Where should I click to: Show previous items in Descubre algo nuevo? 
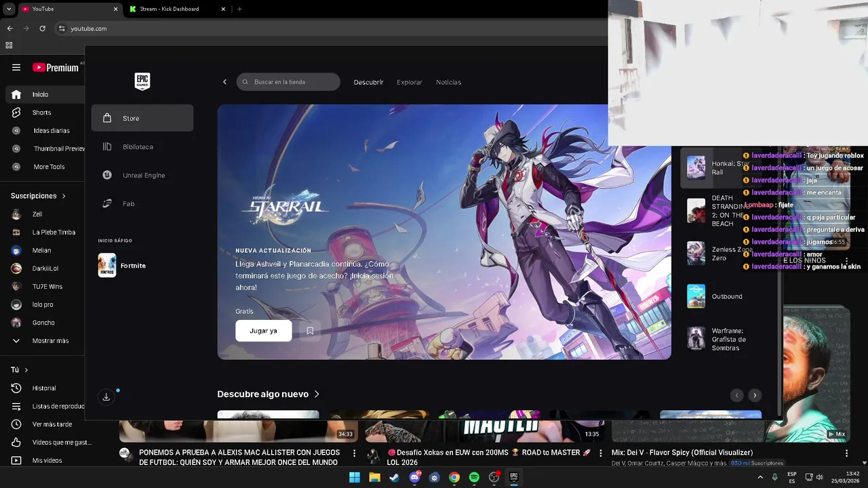coord(736,395)
